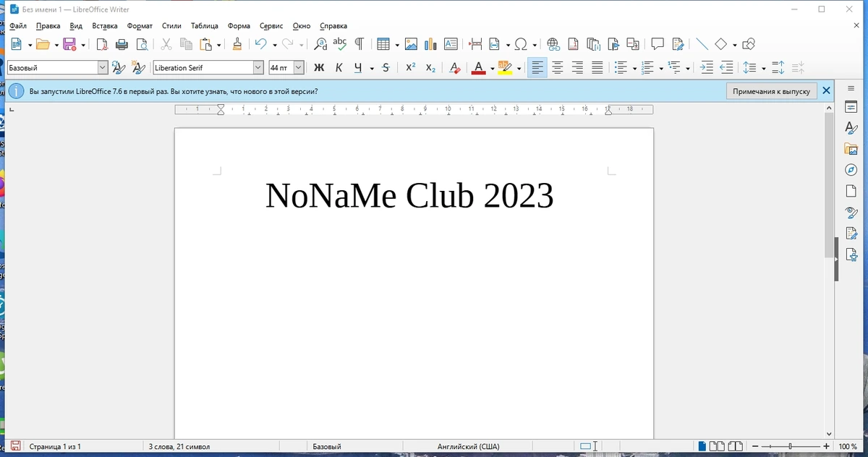The width and height of the screenshot is (868, 457).
Task: Click the Open folder icon
Action: [43, 44]
